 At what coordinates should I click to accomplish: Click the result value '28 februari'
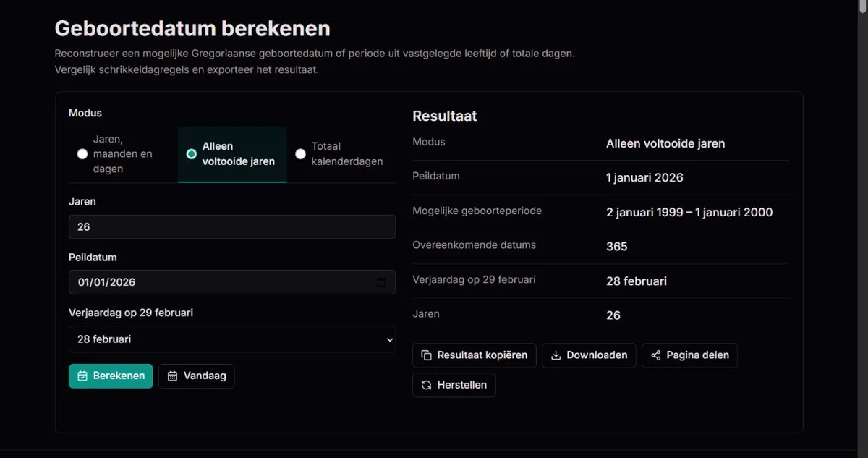click(x=637, y=281)
